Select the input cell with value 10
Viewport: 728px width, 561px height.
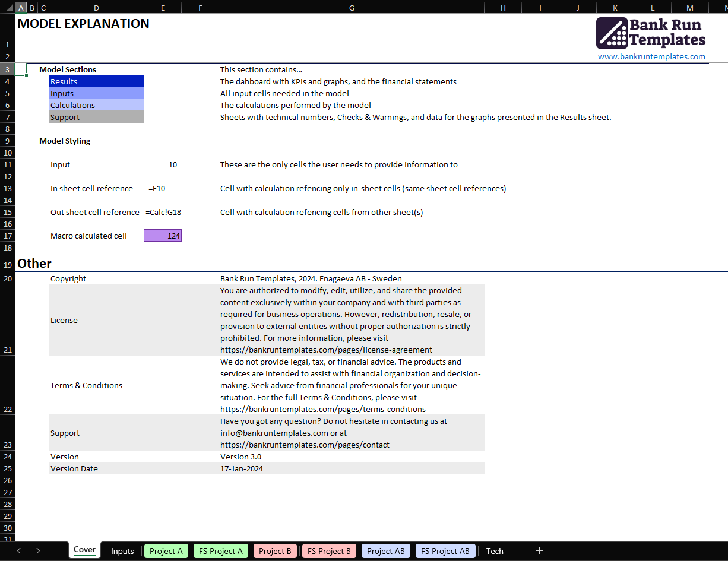(x=163, y=164)
